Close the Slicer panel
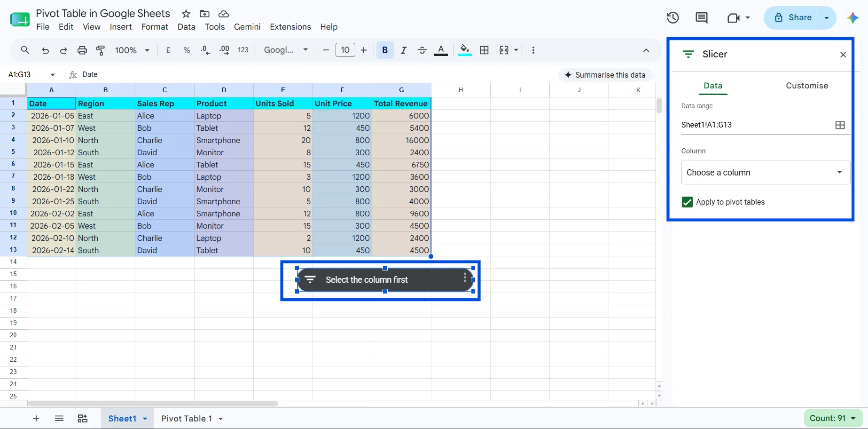The width and height of the screenshot is (868, 429). pos(843,55)
